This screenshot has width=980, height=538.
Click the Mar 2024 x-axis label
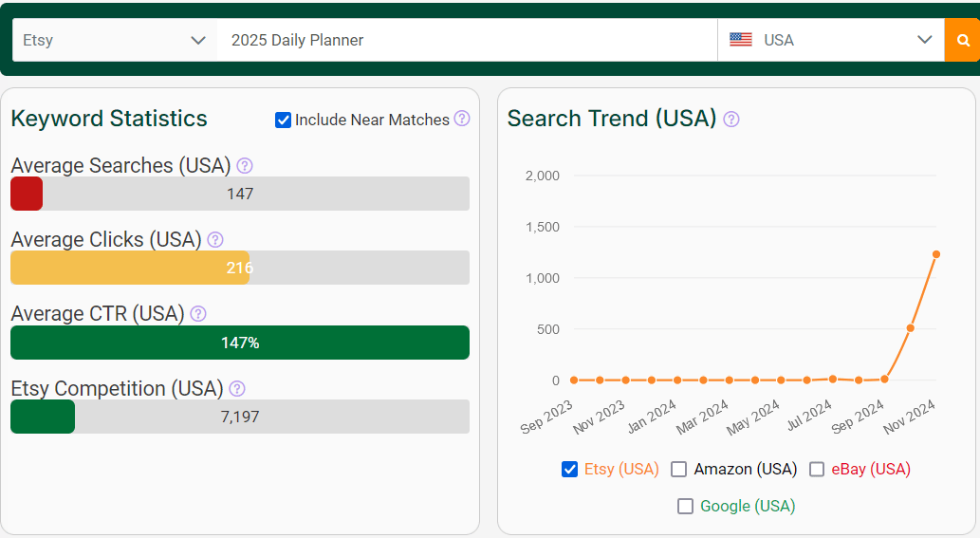[702, 417]
